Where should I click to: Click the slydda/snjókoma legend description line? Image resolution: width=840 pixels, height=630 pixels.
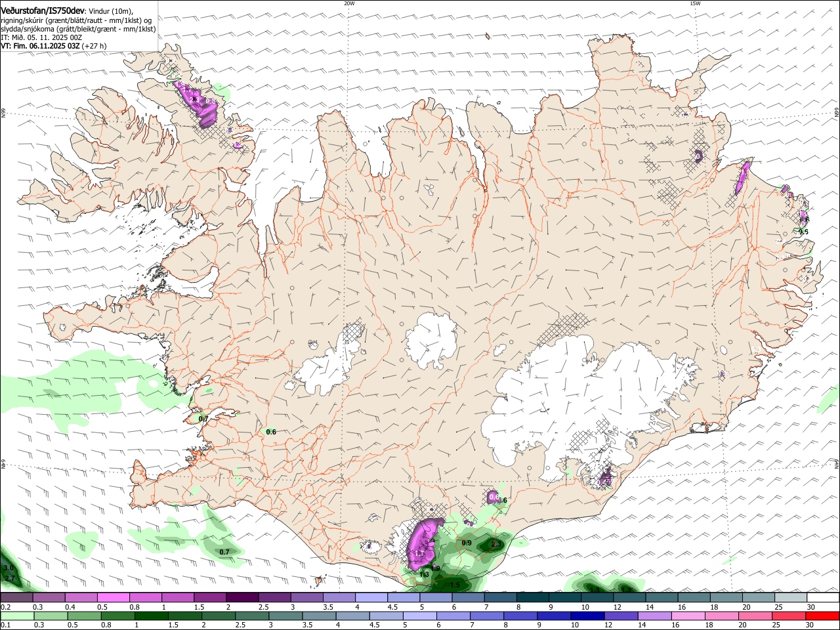(78, 29)
